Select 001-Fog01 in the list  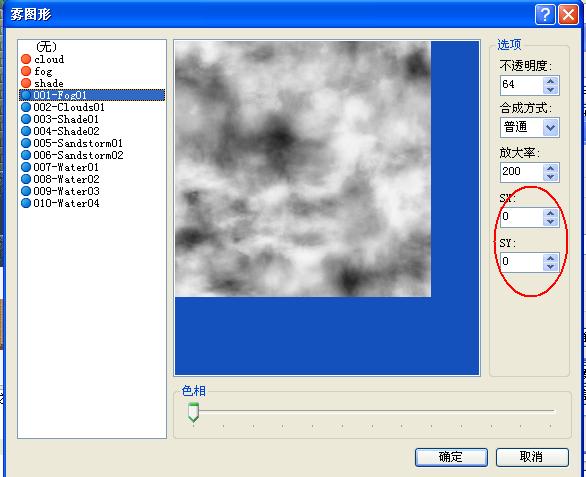coord(92,95)
